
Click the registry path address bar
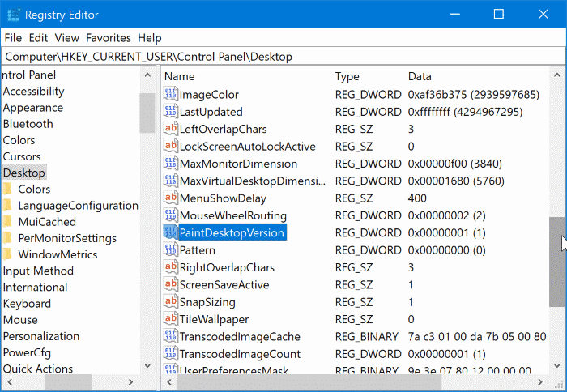pos(283,57)
